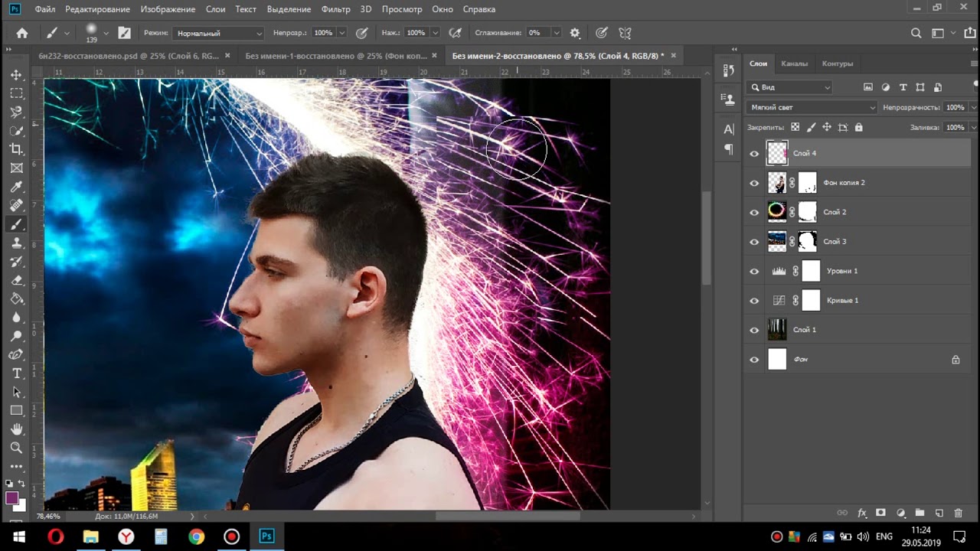Select the Clone Stamp tool

(x=16, y=243)
